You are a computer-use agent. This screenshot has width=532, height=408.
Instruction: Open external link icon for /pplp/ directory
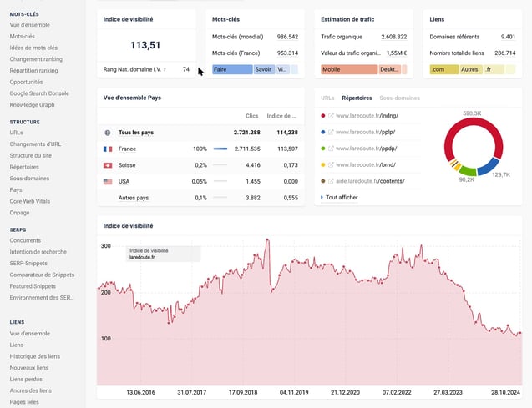pos(331,132)
